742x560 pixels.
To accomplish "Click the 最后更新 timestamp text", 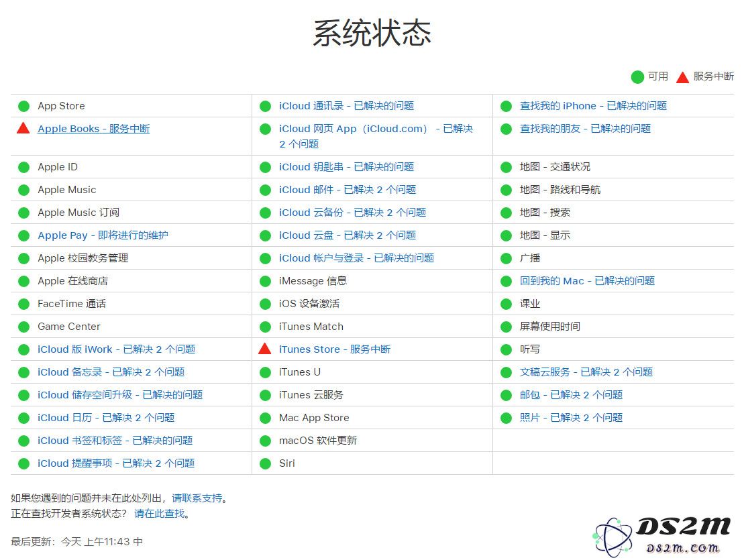I will [76, 541].
